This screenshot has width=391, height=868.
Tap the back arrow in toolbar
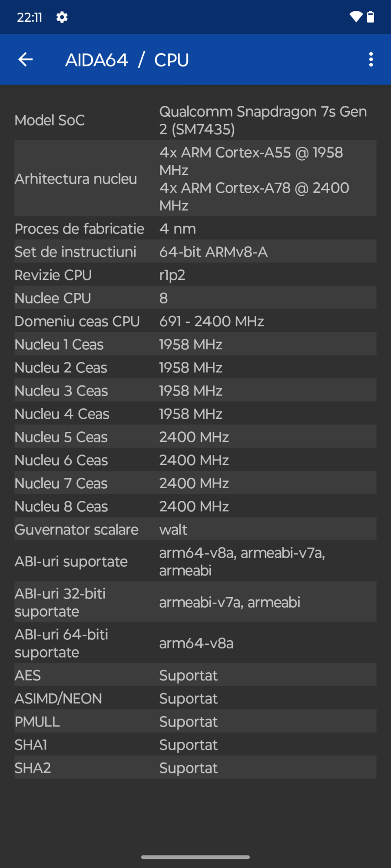(x=26, y=59)
